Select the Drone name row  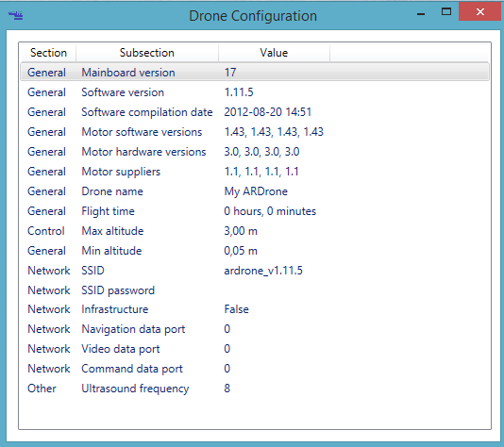pyautogui.click(x=255, y=191)
